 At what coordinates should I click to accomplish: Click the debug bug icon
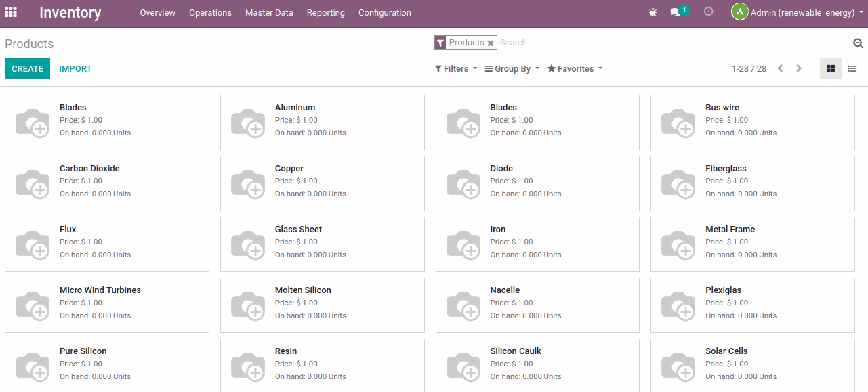653,12
